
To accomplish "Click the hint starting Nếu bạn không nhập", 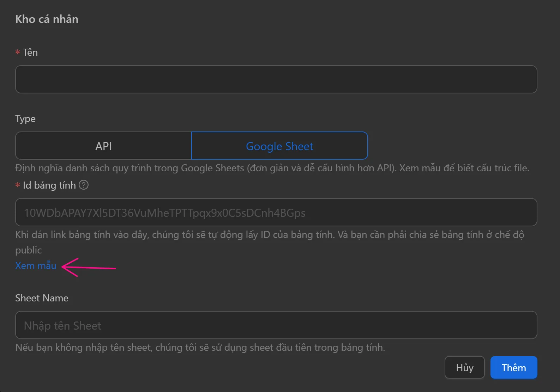I will [200, 348].
